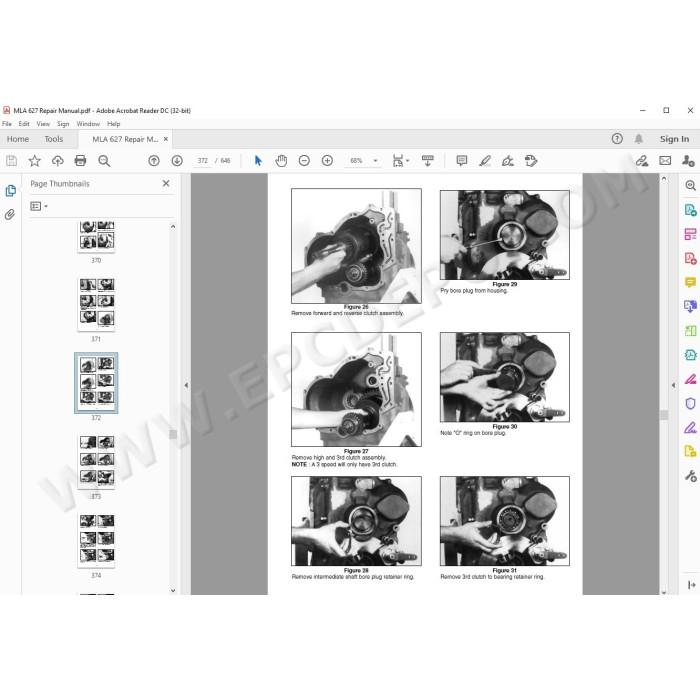This screenshot has width=700, height=700.
Task: Zoom in with the plus button
Action: tap(327, 161)
